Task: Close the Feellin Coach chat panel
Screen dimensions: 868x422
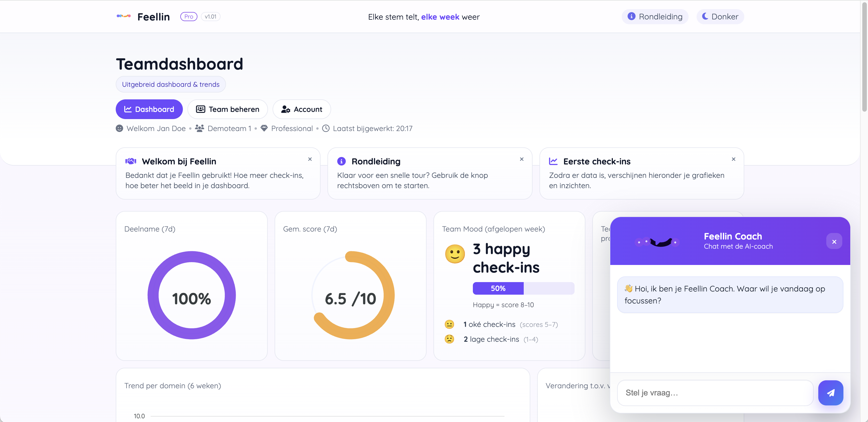Action: coord(834,242)
